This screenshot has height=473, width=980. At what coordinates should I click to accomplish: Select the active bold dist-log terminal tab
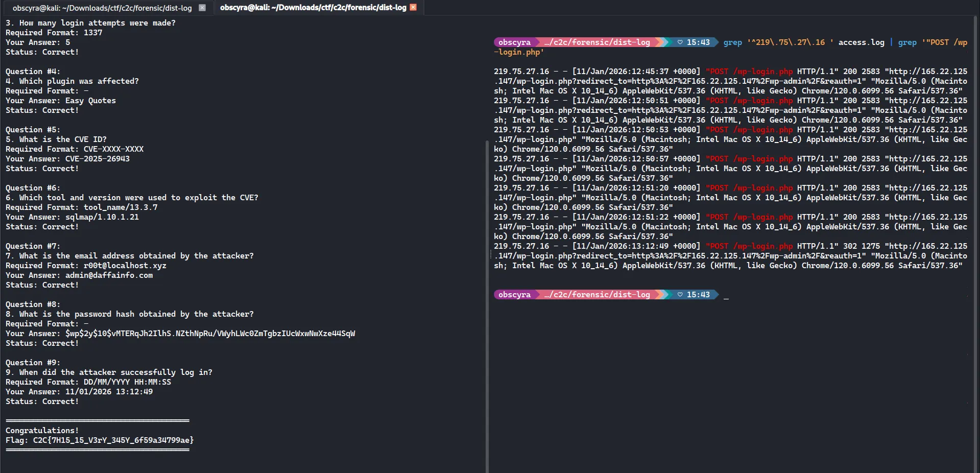coord(313,8)
